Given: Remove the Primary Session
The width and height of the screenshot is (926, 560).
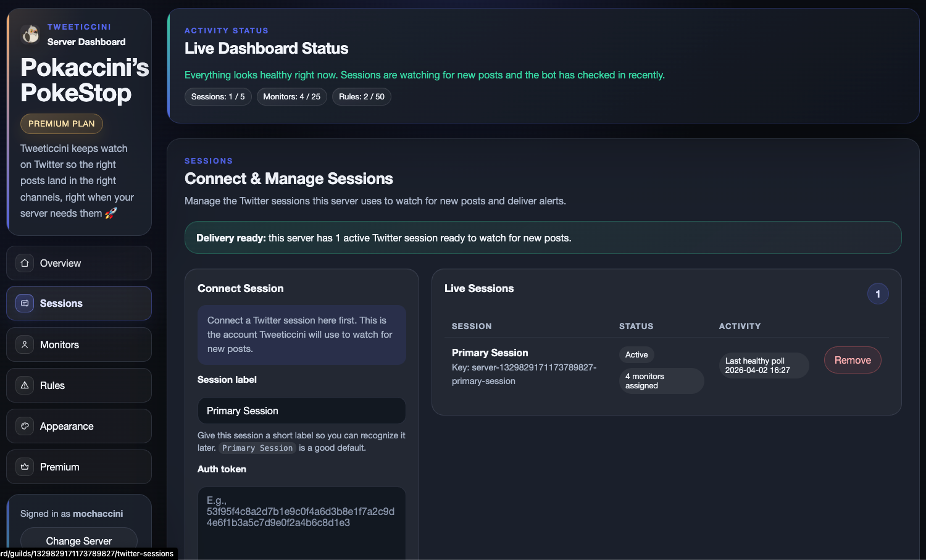Looking at the screenshot, I should click(x=853, y=360).
